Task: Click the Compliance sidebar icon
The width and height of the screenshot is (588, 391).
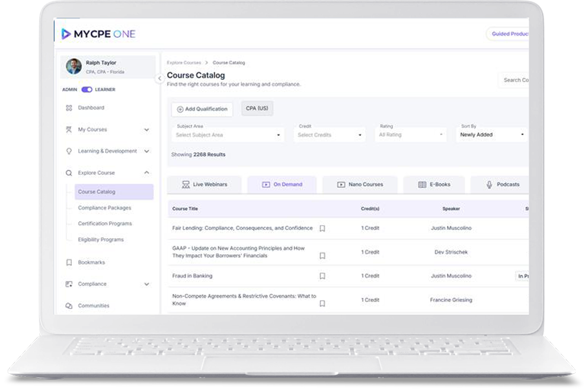Action: tap(69, 284)
